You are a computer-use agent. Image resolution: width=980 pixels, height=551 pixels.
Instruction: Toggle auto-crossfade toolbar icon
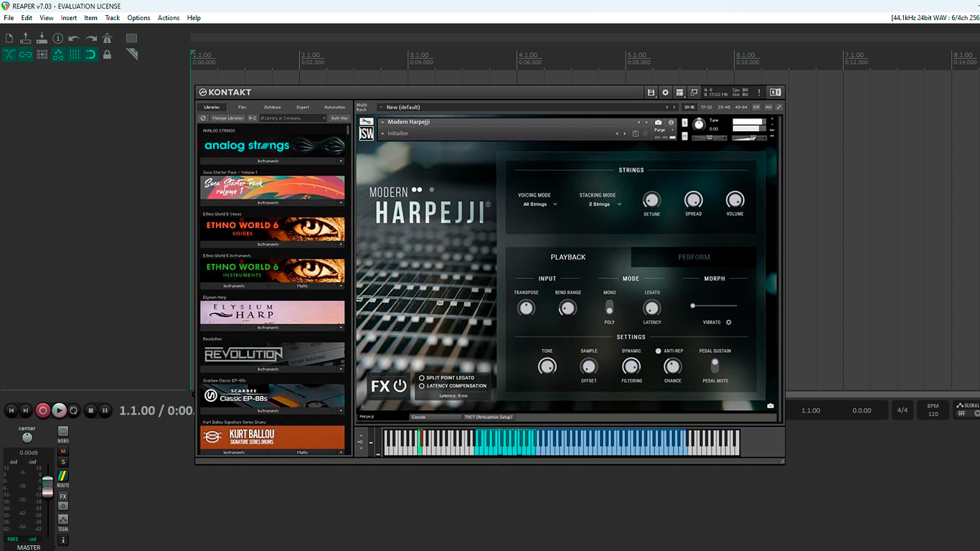[x=9, y=55]
